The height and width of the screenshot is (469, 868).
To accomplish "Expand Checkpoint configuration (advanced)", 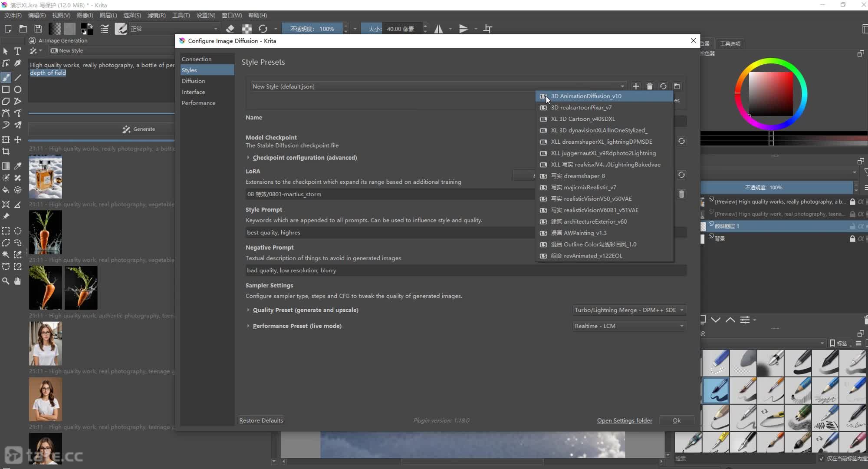I will click(x=248, y=158).
